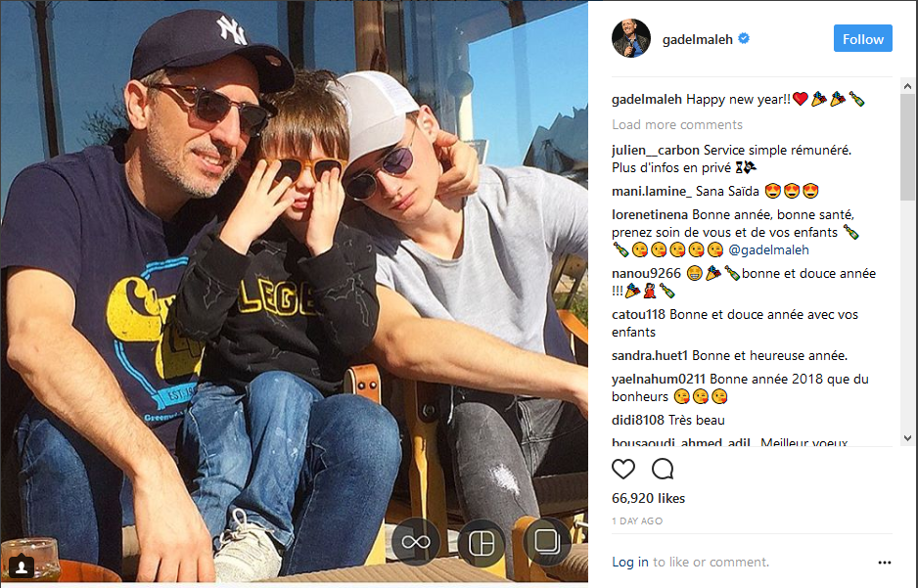
Task: Click the Layout collage icon on photo
Action: [482, 542]
